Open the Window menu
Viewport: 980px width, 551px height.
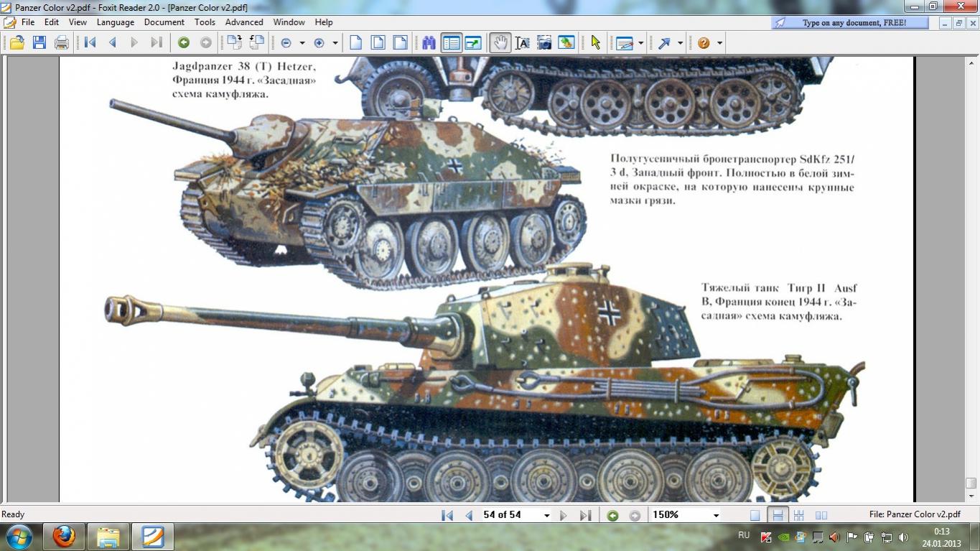[289, 22]
